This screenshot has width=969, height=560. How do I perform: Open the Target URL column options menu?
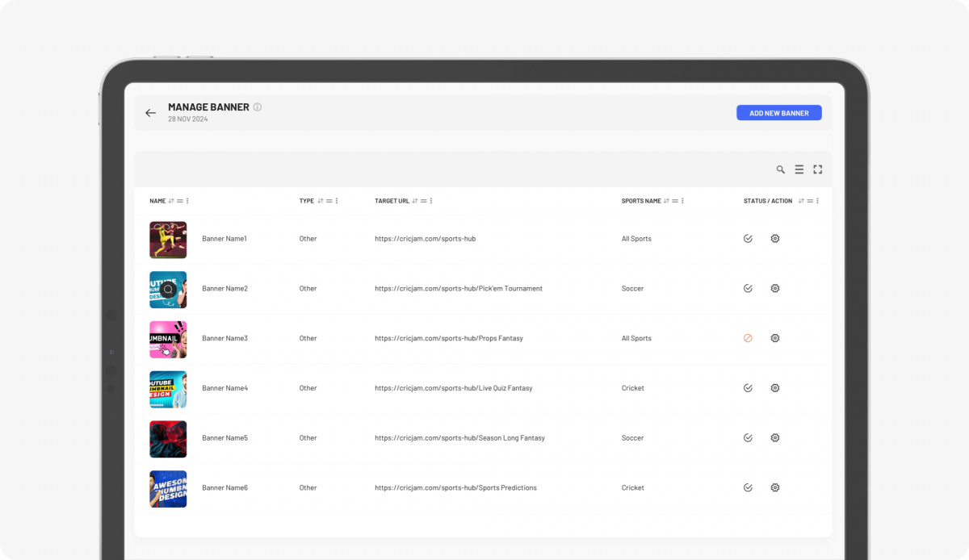point(431,201)
